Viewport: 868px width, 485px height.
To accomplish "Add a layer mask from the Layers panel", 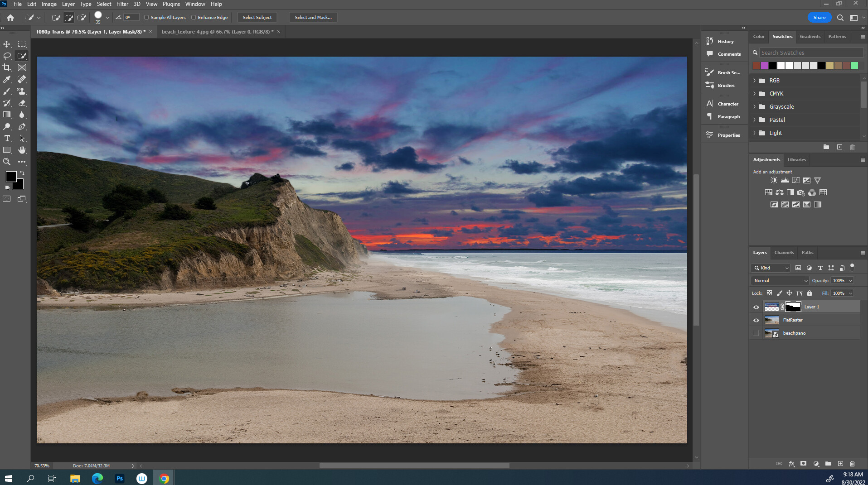I will pyautogui.click(x=803, y=464).
